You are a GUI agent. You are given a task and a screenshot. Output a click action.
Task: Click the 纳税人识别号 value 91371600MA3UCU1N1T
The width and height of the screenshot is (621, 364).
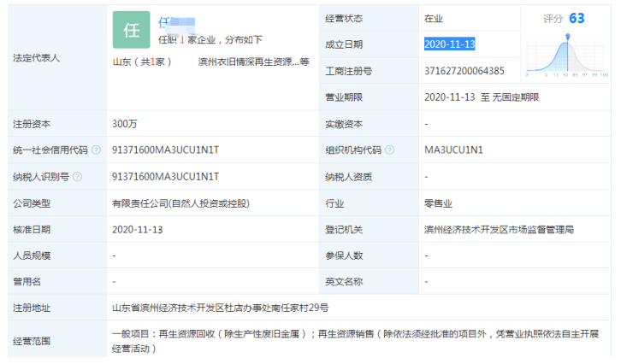[166, 177]
